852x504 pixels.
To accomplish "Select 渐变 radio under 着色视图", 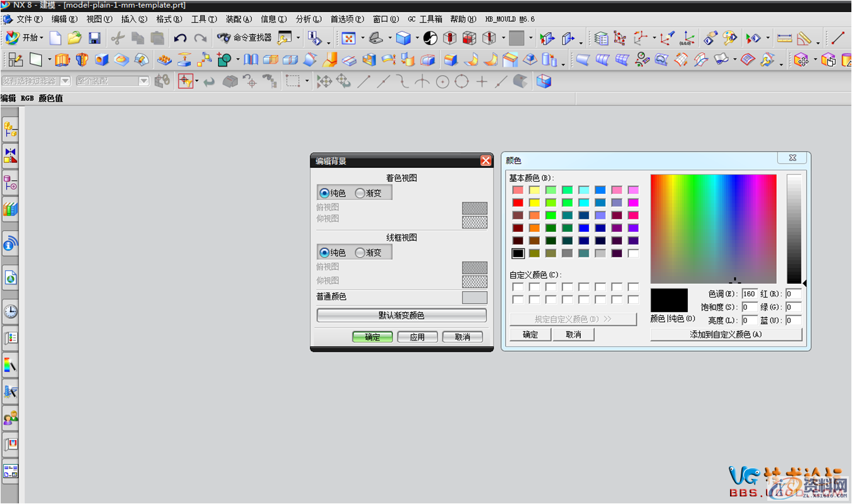I will (360, 193).
